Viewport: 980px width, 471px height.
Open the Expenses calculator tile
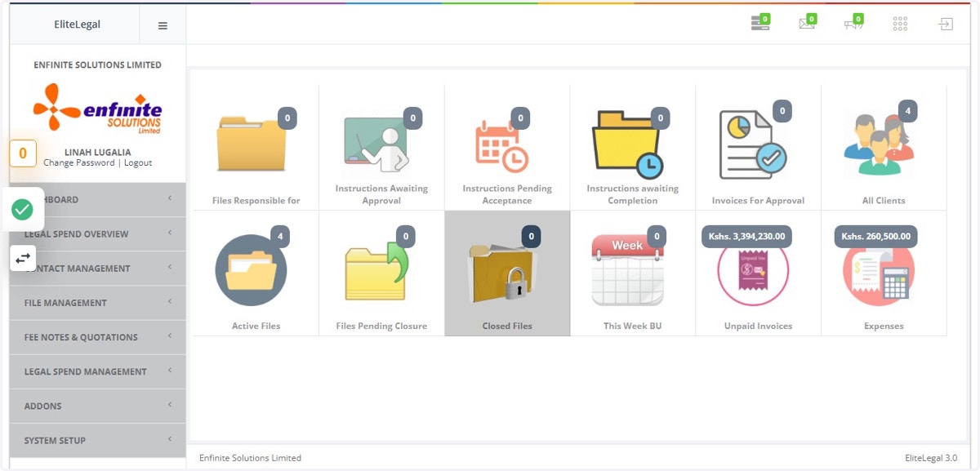coord(884,273)
